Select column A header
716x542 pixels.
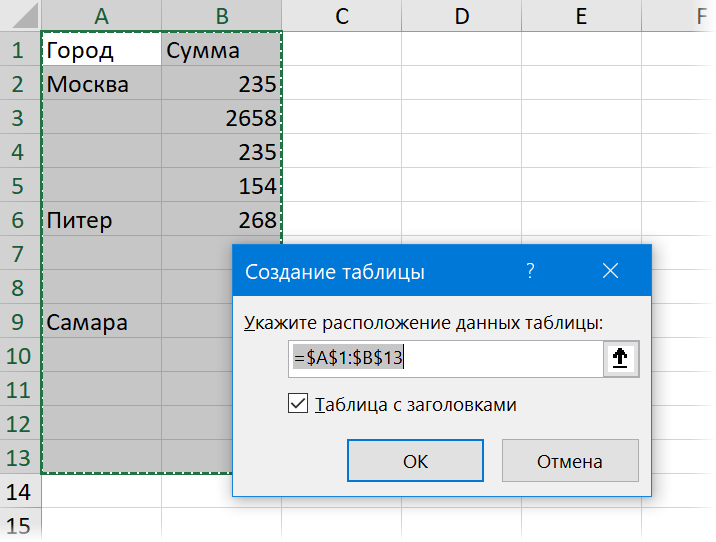[101, 16]
